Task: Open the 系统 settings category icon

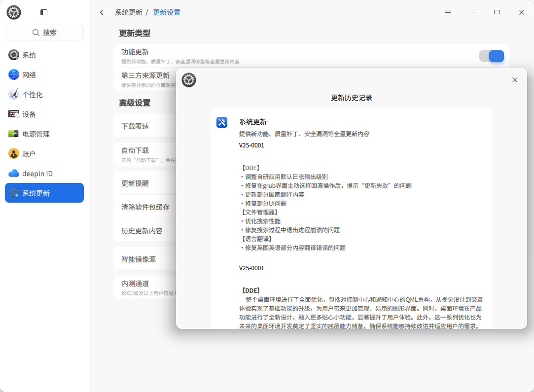Action: point(14,55)
